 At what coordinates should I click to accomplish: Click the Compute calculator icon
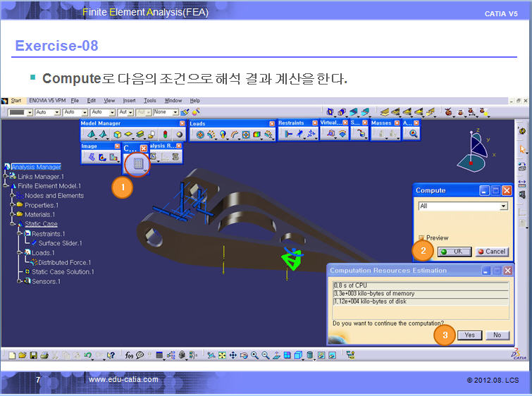pos(138,163)
